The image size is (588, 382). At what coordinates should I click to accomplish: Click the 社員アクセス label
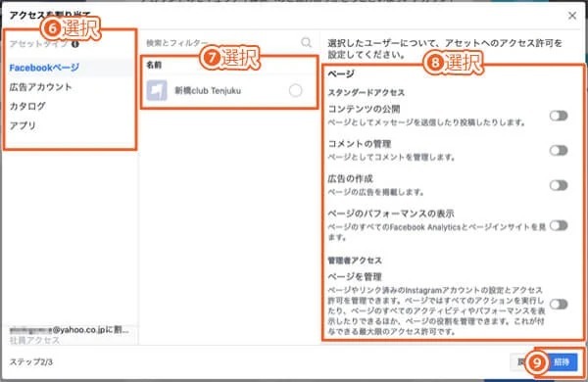click(34, 340)
